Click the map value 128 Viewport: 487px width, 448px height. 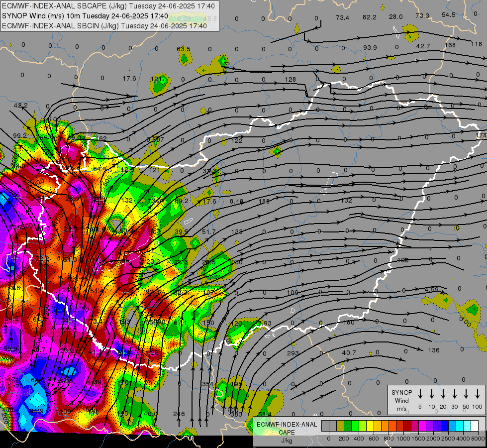click(291, 80)
